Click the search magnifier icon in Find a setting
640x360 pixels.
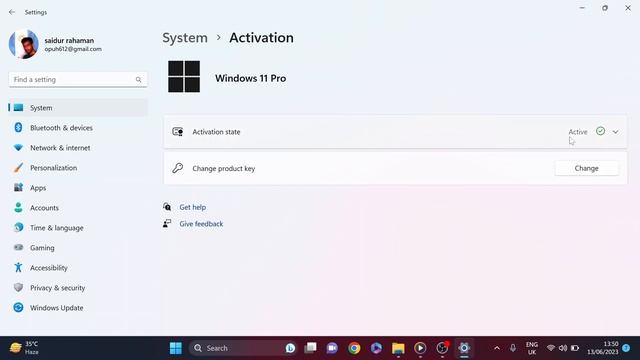(x=138, y=80)
